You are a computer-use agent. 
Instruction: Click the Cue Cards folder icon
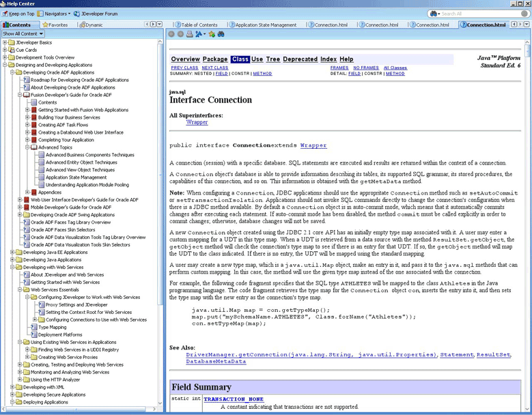click(x=12, y=50)
